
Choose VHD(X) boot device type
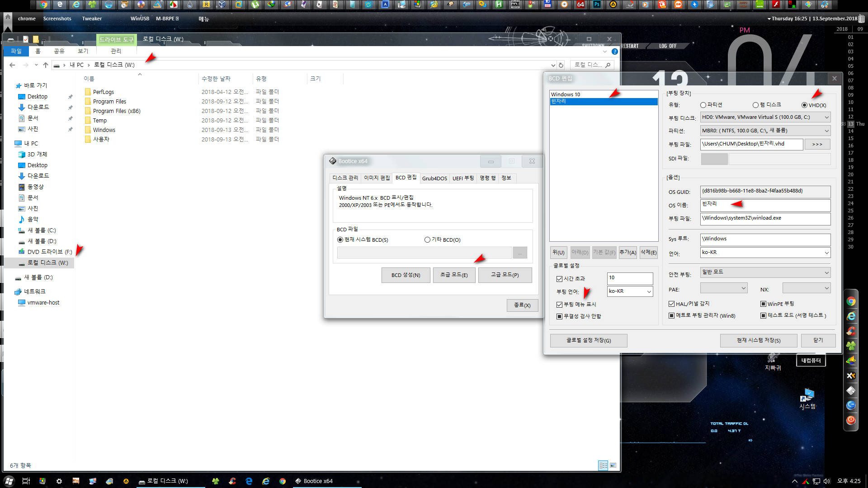(x=804, y=105)
